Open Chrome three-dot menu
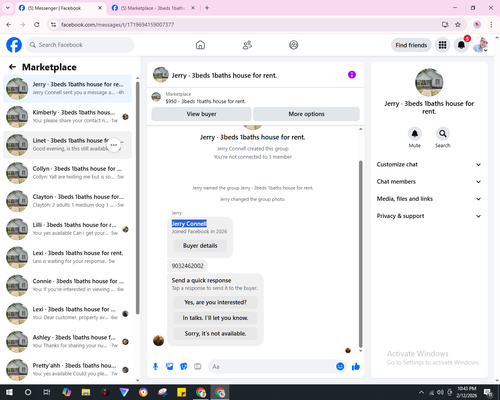This screenshot has width=500, height=400. [x=491, y=25]
